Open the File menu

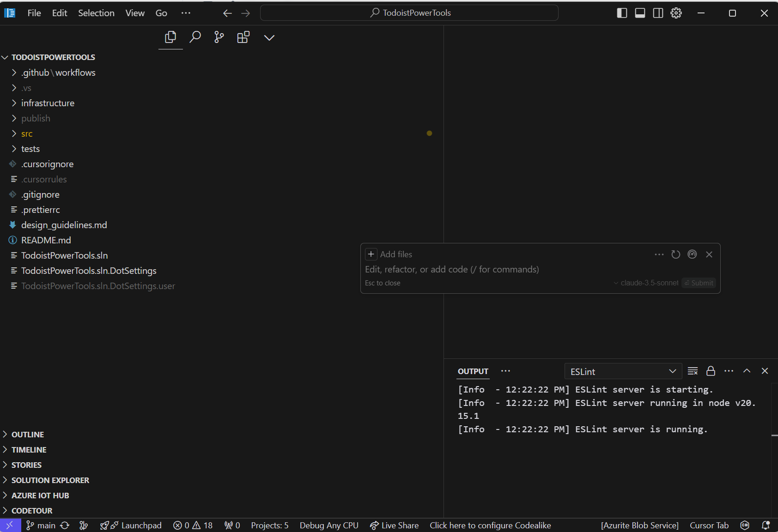(34, 13)
